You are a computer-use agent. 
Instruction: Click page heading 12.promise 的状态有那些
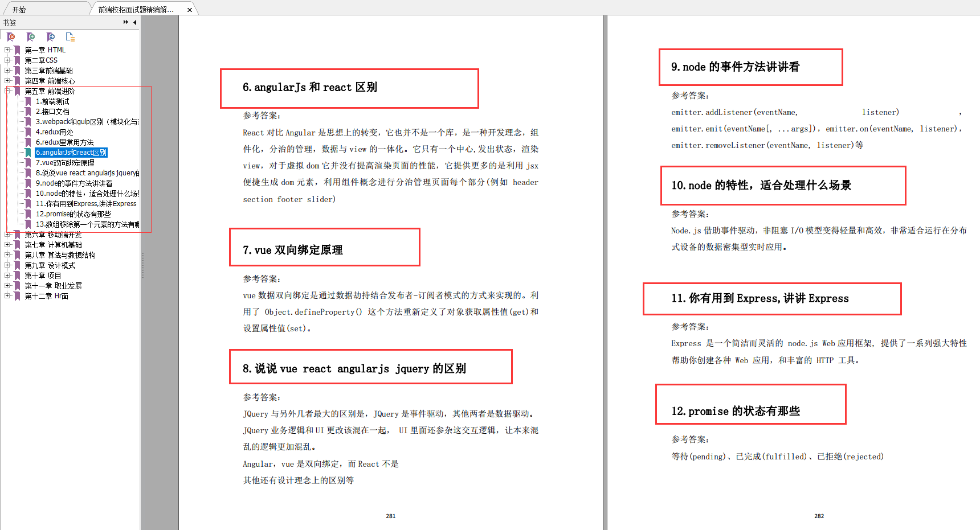click(736, 411)
